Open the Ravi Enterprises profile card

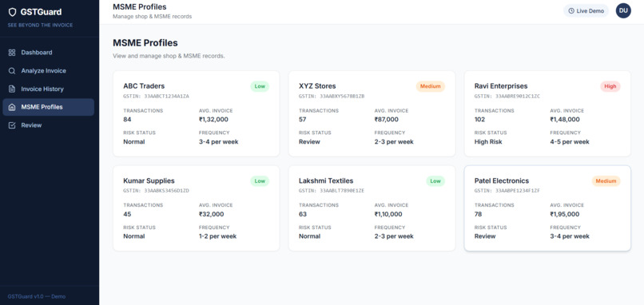pyautogui.click(x=547, y=113)
